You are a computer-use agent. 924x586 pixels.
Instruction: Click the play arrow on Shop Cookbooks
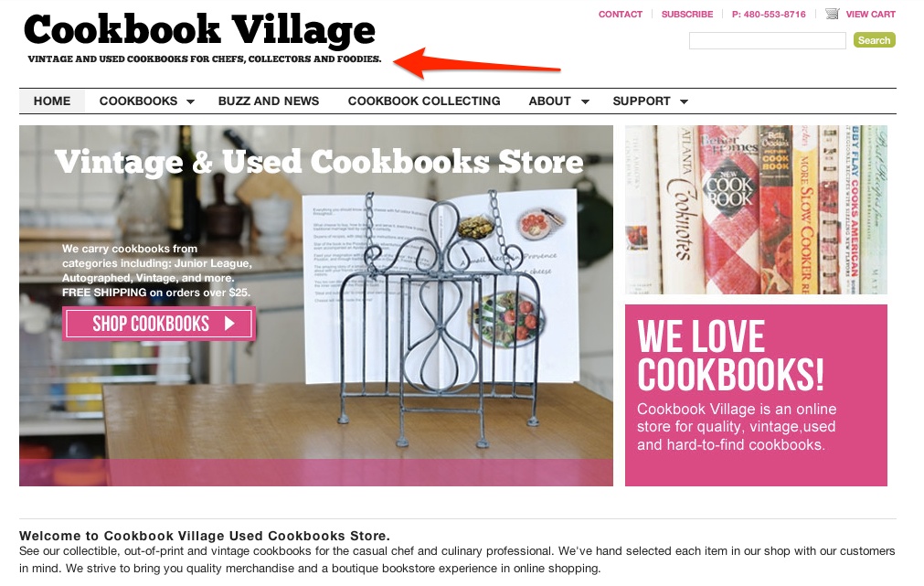229,324
